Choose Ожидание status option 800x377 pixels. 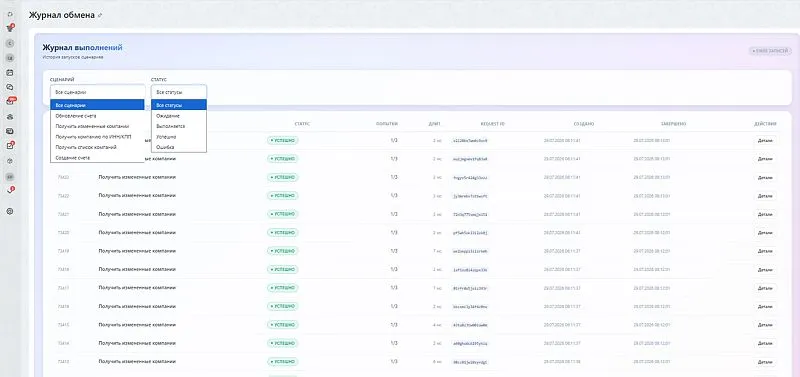coord(179,116)
